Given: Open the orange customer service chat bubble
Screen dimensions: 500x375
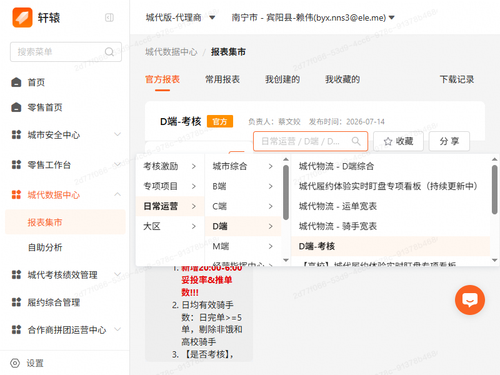Looking at the screenshot, I should click(470, 300).
